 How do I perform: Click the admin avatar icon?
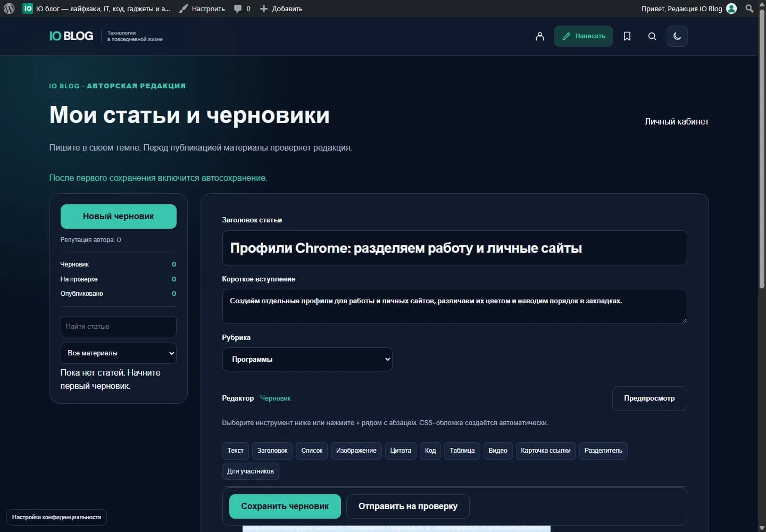pos(732,9)
